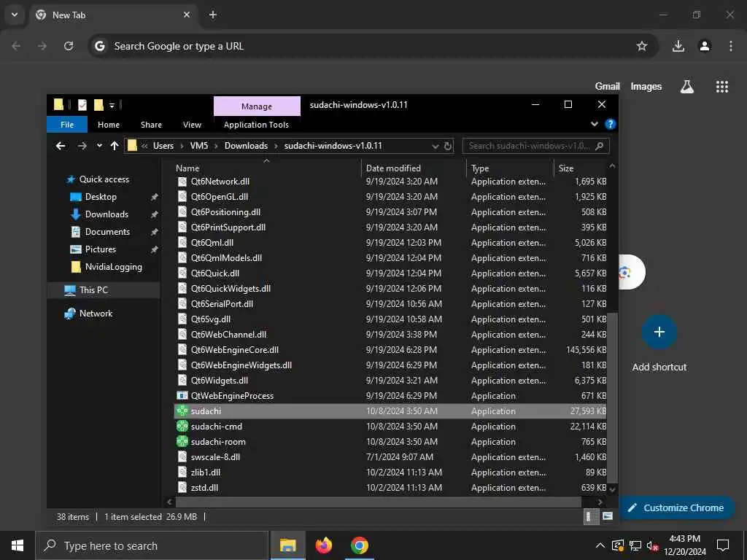Click the vertical scrollbar in file list
747x560 pixels.
point(612,397)
